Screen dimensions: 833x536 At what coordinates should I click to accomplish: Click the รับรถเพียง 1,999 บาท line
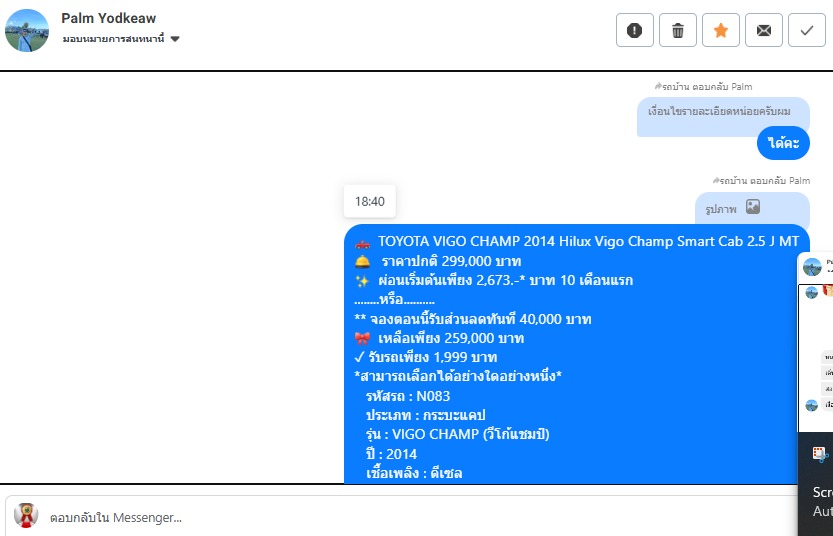pyautogui.click(x=432, y=357)
